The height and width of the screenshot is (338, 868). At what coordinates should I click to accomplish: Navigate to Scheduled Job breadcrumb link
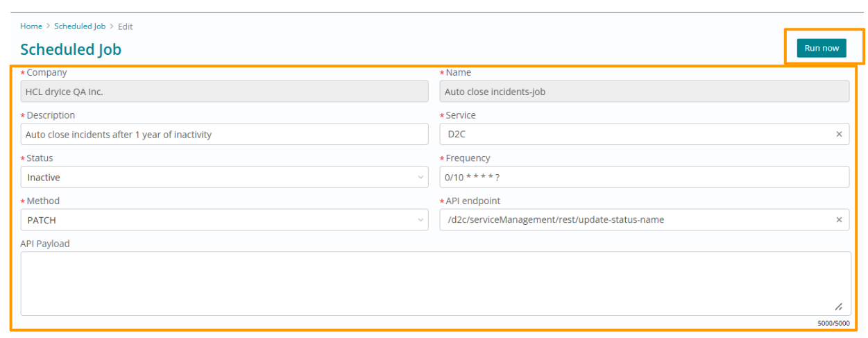pyautogui.click(x=80, y=26)
